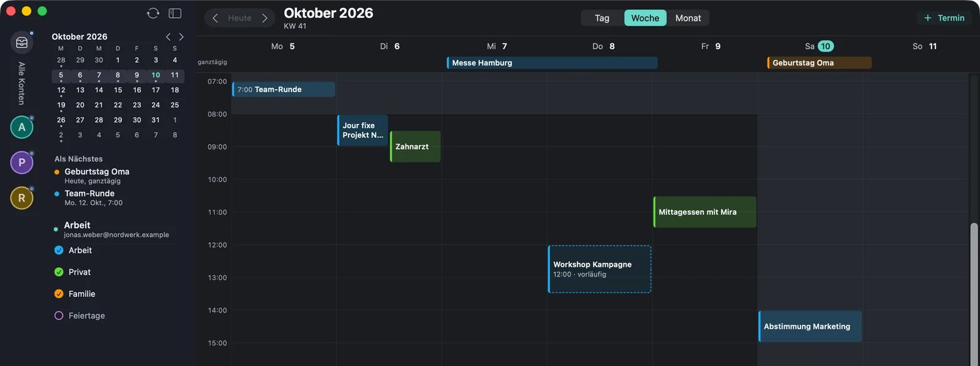The image size is (980, 366).
Task: Toggle the Arbeit calendar checkbox
Action: (x=59, y=250)
